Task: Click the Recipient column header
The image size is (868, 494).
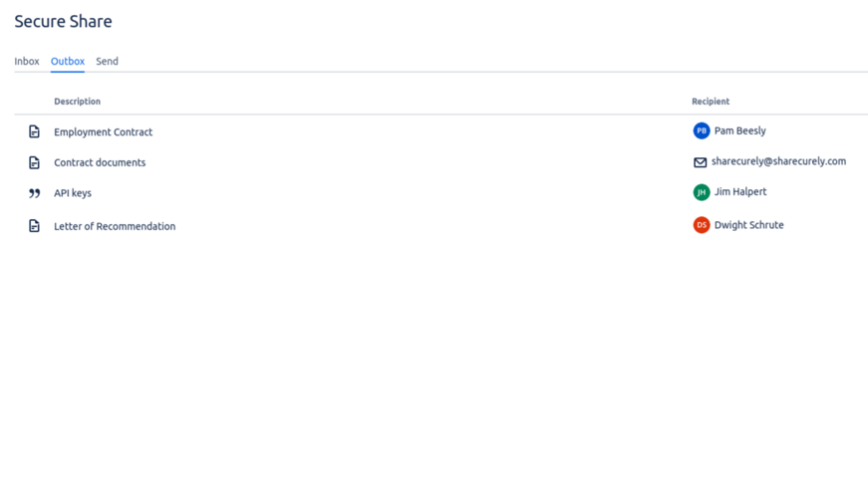Action: (x=711, y=102)
